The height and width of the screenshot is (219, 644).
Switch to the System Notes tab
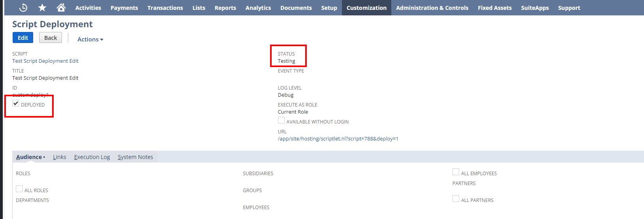coord(135,157)
